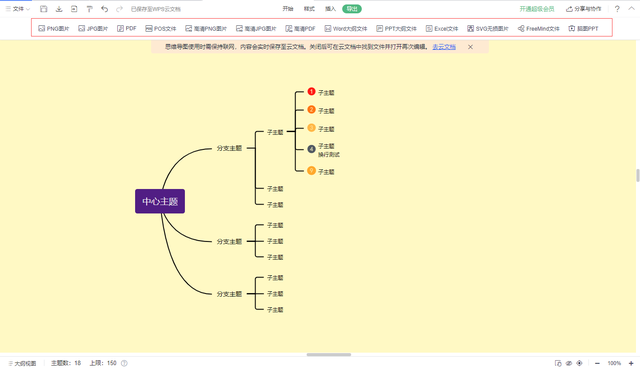Click the 上限: 150 label
The image size is (640, 370).
(103, 363)
